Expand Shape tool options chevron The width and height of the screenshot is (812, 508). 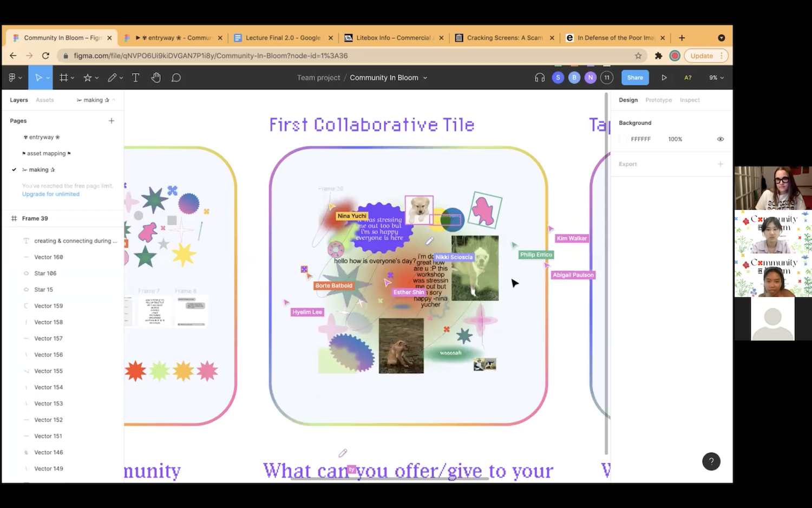[97, 78]
